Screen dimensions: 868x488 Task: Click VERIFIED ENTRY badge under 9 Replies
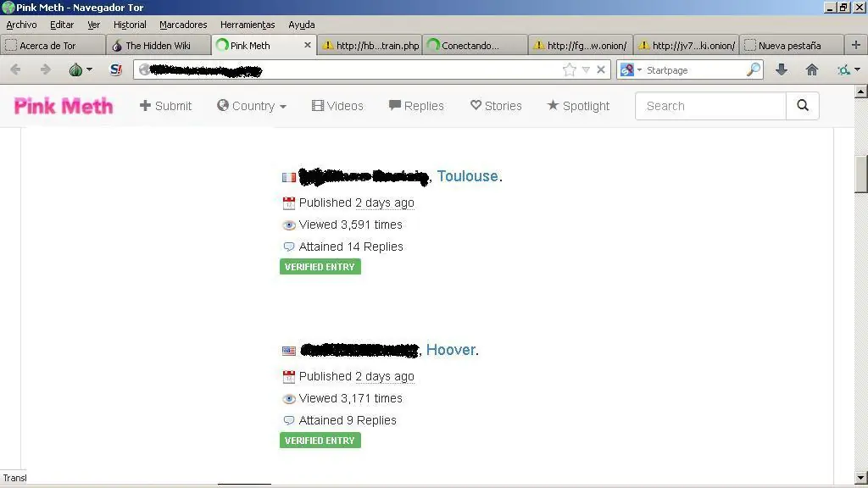pyautogui.click(x=320, y=441)
